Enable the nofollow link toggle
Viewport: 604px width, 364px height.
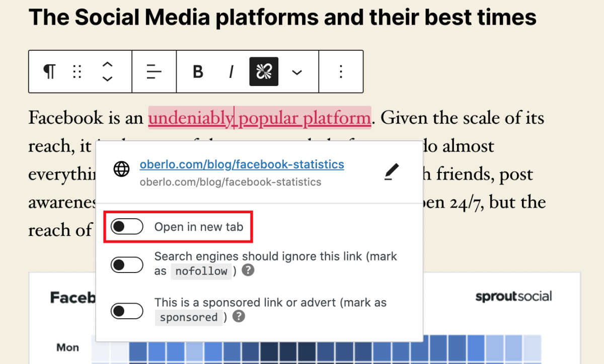pyautogui.click(x=127, y=264)
